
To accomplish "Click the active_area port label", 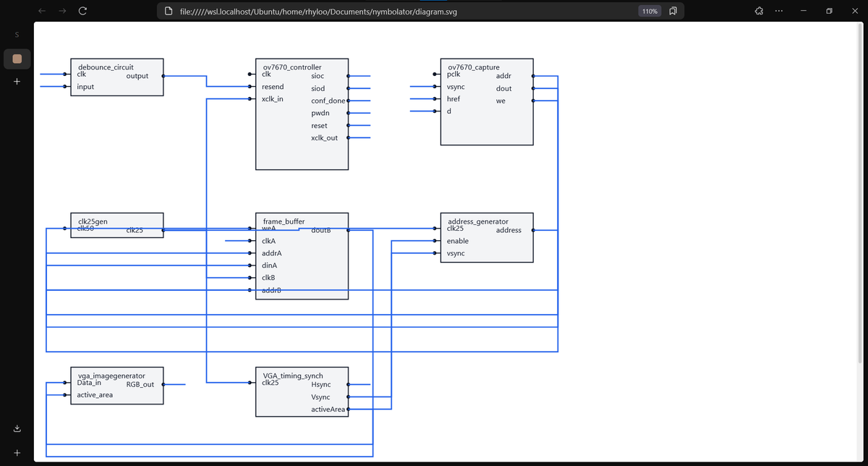I will [95, 395].
